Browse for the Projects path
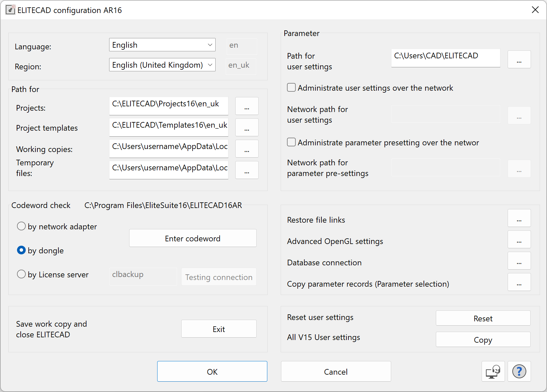This screenshot has height=392, width=547. tap(247, 106)
